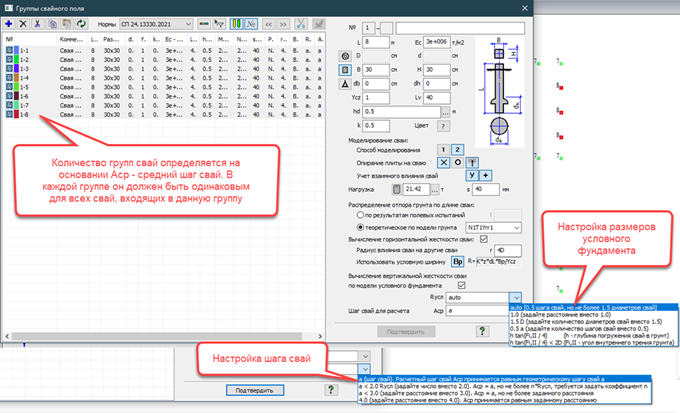Open the ellipsis button next to hd

click(x=445, y=112)
